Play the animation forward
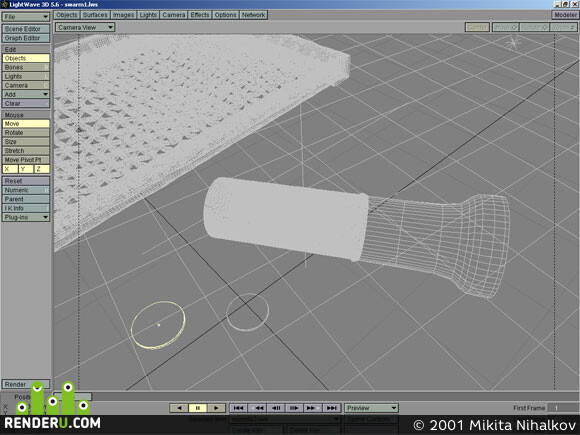The height and width of the screenshot is (435, 580). coord(216,408)
